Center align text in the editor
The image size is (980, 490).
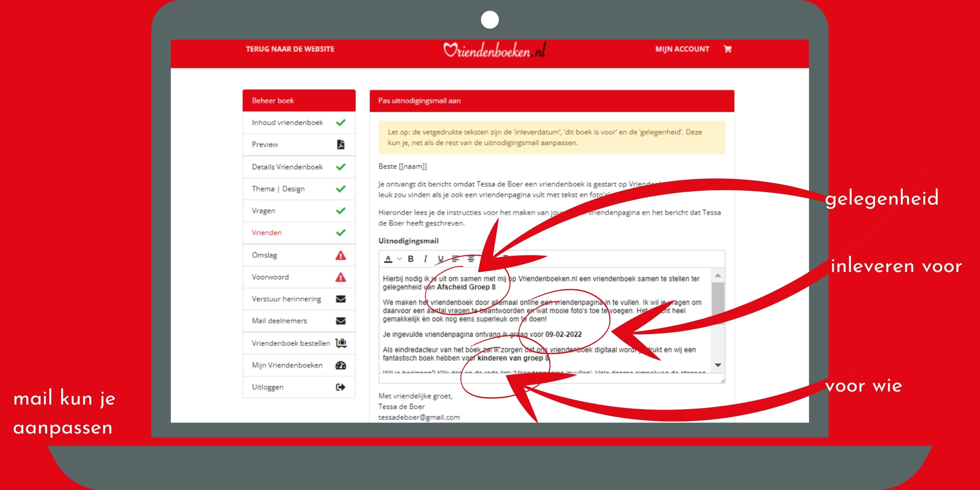(x=471, y=259)
